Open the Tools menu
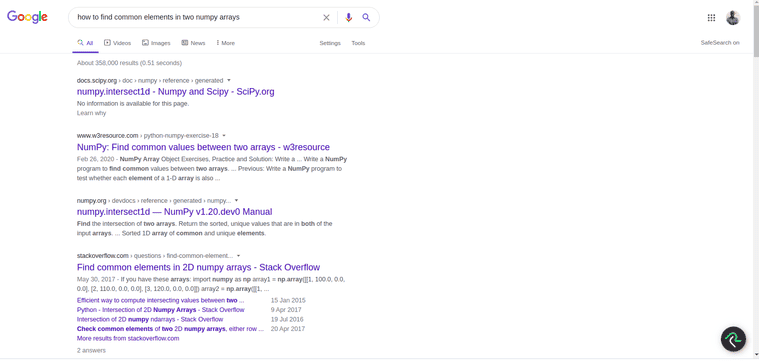The image size is (759, 361). [358, 43]
